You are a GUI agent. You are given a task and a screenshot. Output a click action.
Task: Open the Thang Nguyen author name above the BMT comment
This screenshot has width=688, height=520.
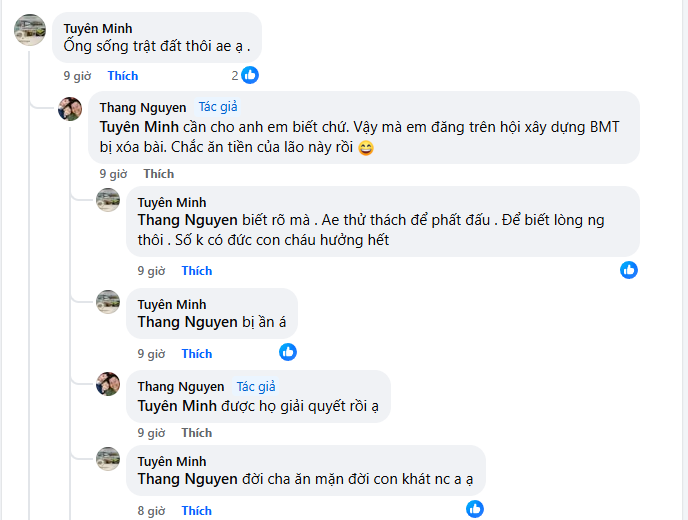(143, 108)
